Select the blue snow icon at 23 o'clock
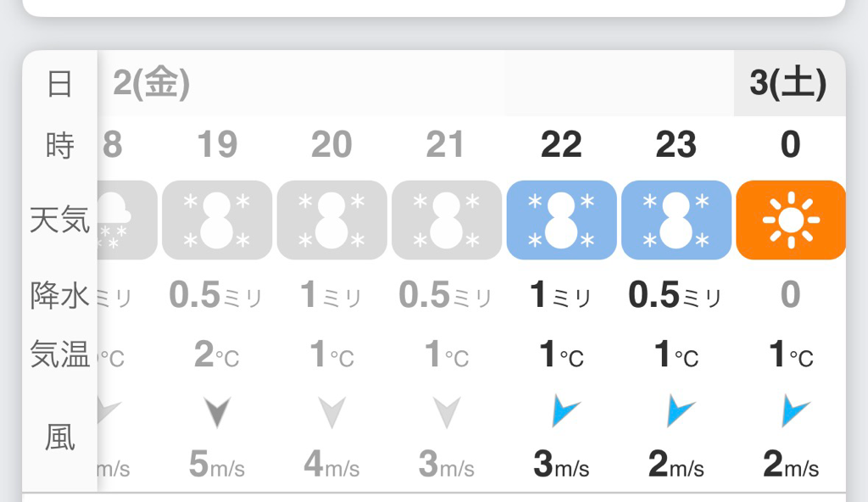Viewport: 868px width, 502px height. click(x=676, y=220)
